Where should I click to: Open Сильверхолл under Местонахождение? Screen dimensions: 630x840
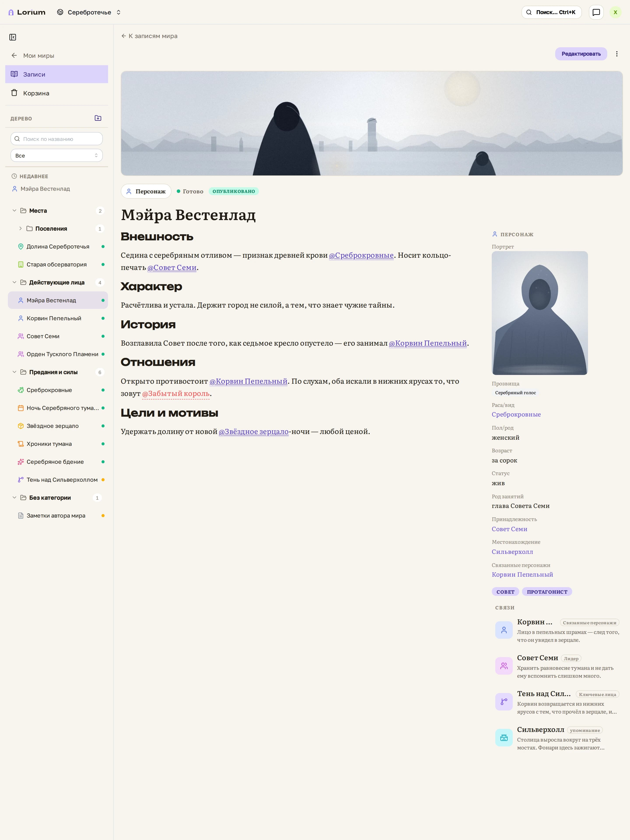point(512,552)
